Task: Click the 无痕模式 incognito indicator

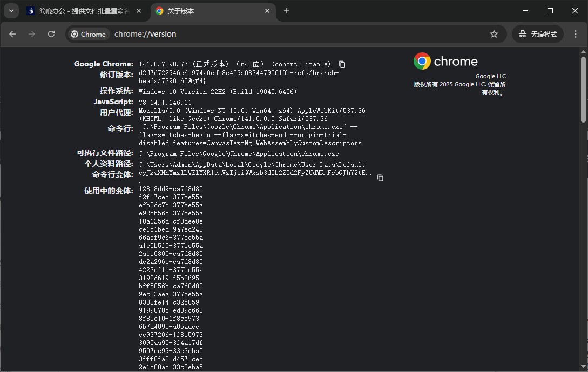Action: (x=538, y=33)
